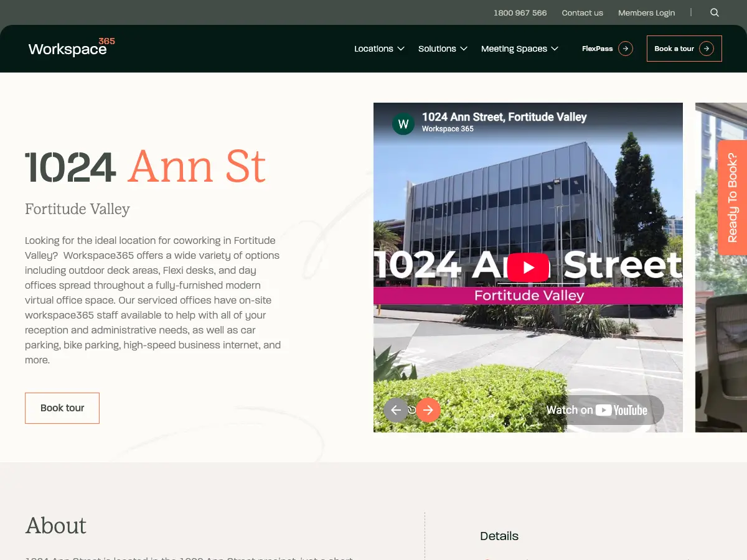747x560 pixels.
Task: Select the next slide office photo
Action: pos(721,268)
